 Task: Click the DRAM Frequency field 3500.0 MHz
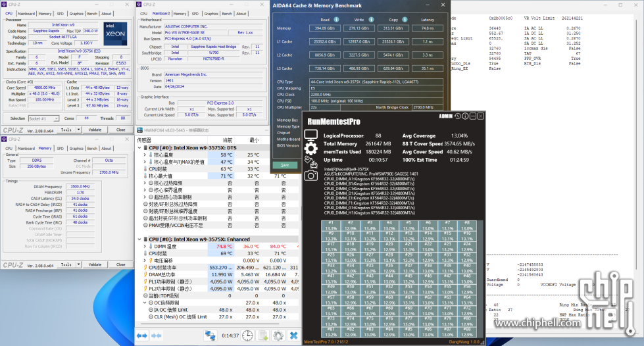pos(80,187)
